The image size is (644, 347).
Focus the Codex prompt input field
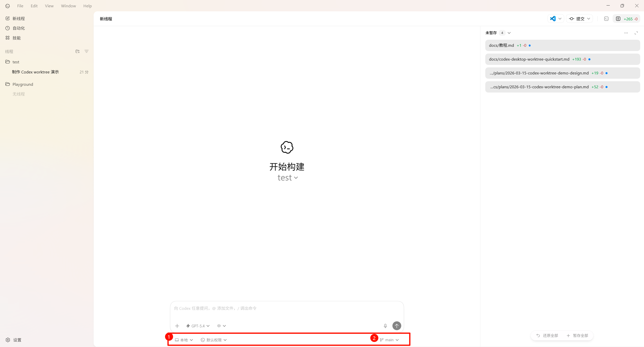point(287,308)
